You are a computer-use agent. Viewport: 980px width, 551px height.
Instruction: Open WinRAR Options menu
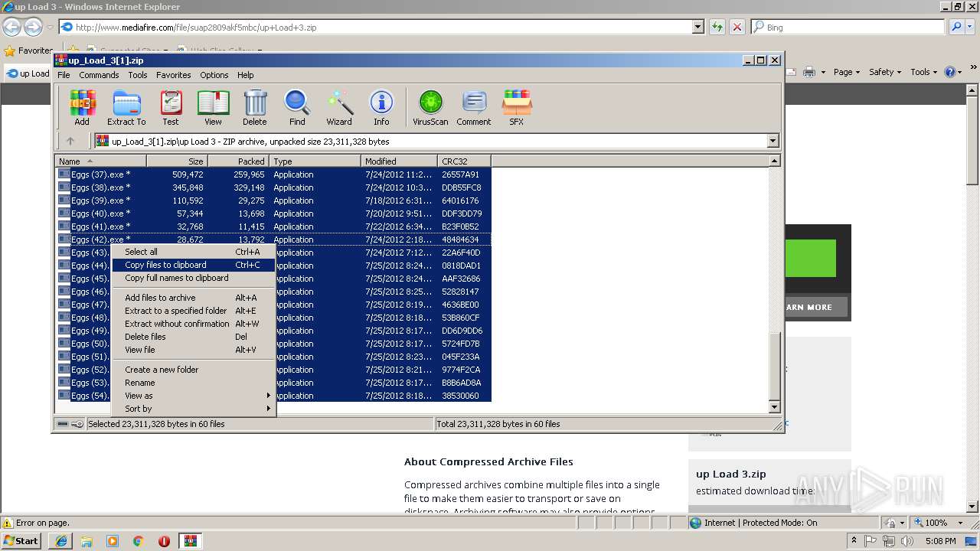point(214,75)
